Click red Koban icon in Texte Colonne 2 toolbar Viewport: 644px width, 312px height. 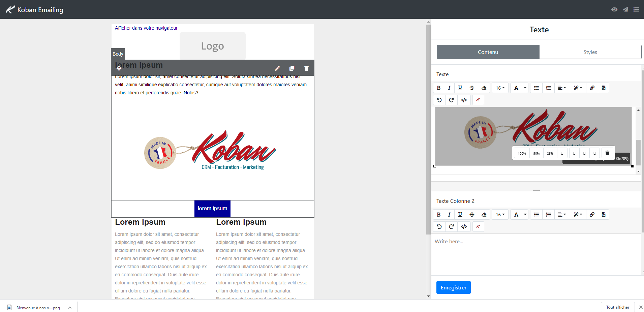tap(478, 227)
